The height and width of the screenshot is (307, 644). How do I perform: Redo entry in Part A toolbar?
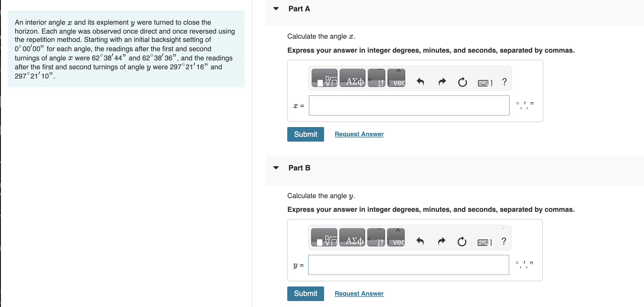tap(442, 82)
